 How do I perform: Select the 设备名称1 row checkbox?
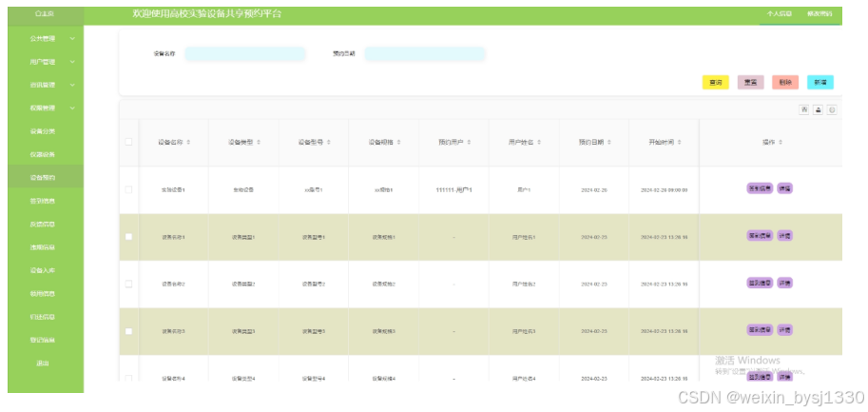(x=129, y=237)
